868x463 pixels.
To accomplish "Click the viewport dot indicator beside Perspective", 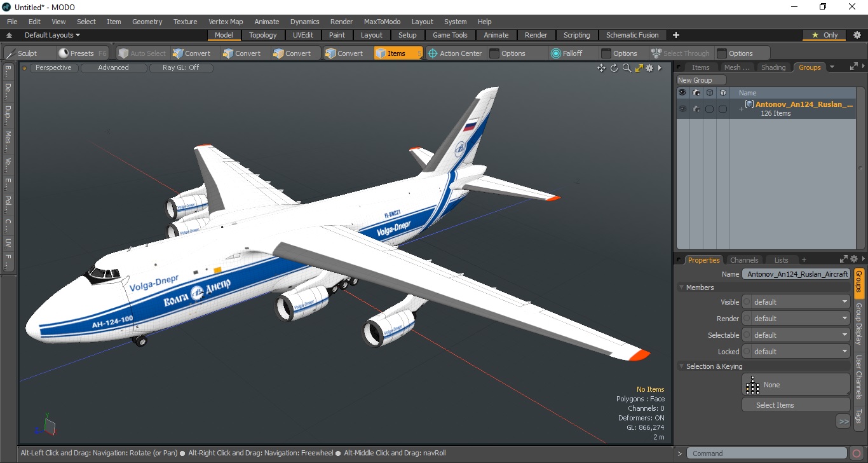I will pos(24,68).
